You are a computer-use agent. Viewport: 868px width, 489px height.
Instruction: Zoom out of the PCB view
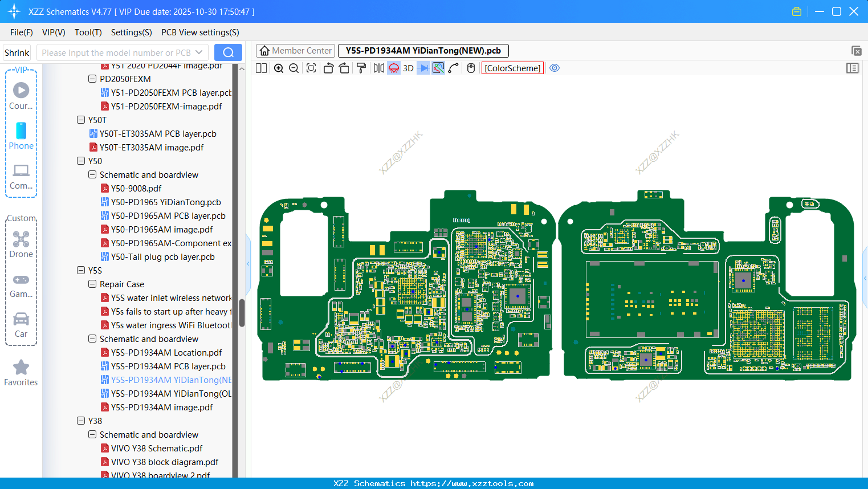pyautogui.click(x=293, y=68)
